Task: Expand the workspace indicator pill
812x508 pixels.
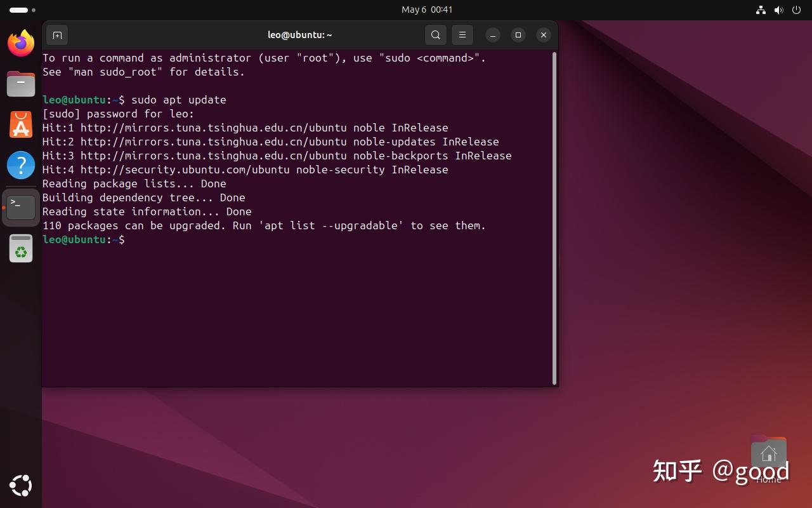Action: pyautogui.click(x=19, y=10)
